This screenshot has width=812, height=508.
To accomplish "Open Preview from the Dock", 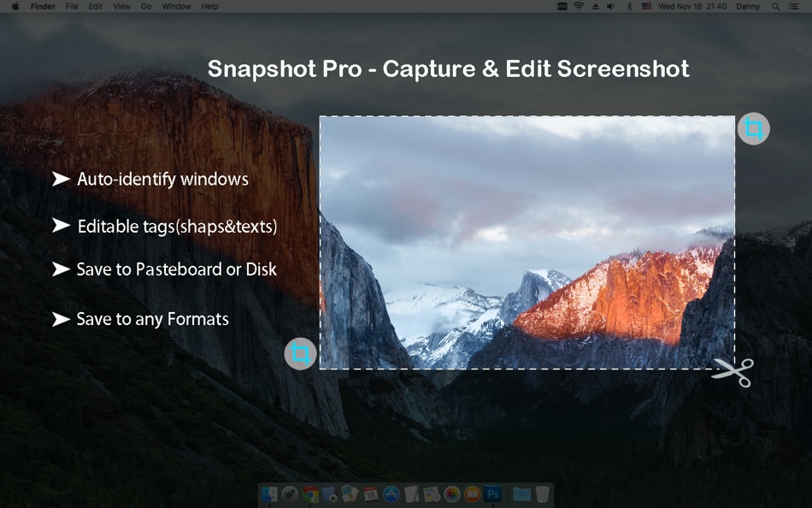I will pyautogui.click(x=350, y=494).
